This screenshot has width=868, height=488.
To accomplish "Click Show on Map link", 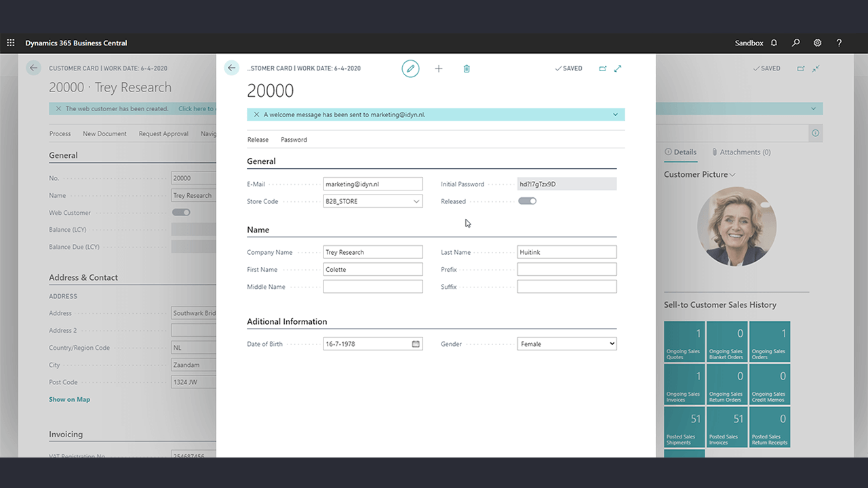I will coord(69,399).
